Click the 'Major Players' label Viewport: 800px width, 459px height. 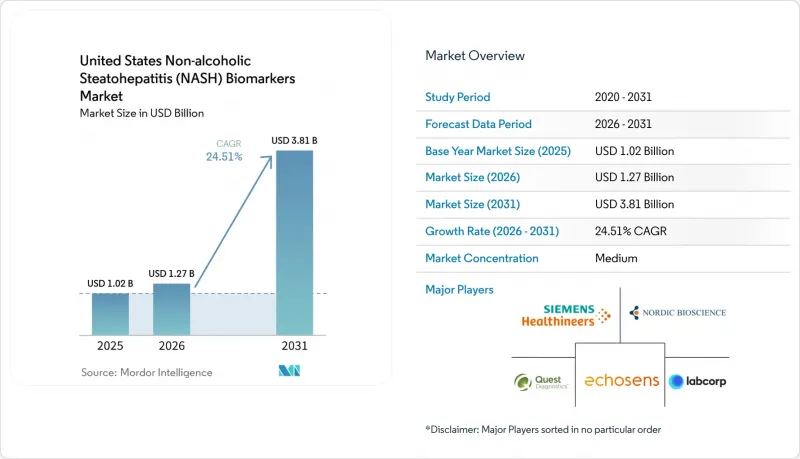[459, 290]
